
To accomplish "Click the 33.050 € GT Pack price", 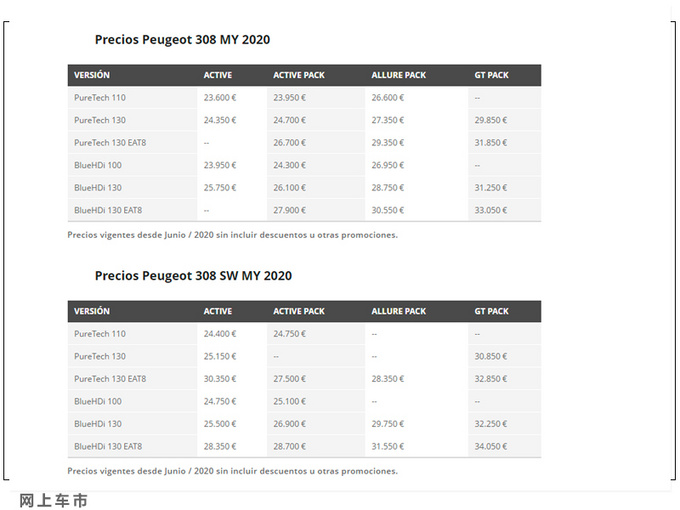I will [x=490, y=210].
